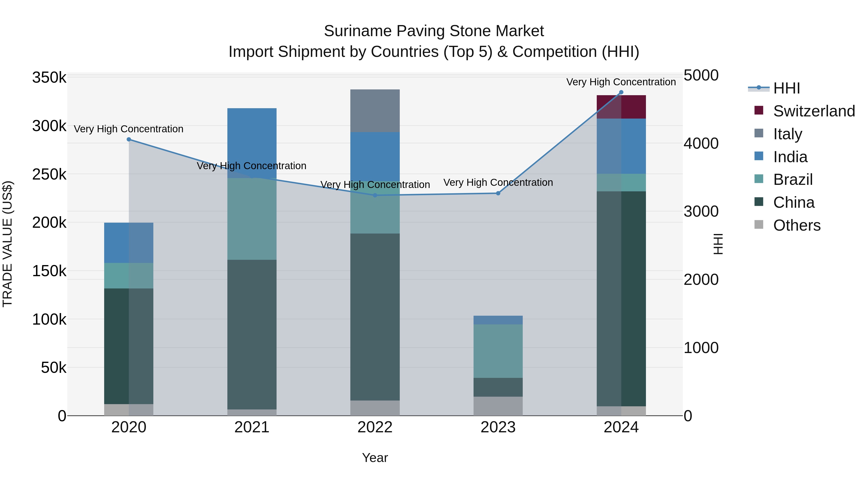Click the 2024 HHI data point

pos(621,92)
